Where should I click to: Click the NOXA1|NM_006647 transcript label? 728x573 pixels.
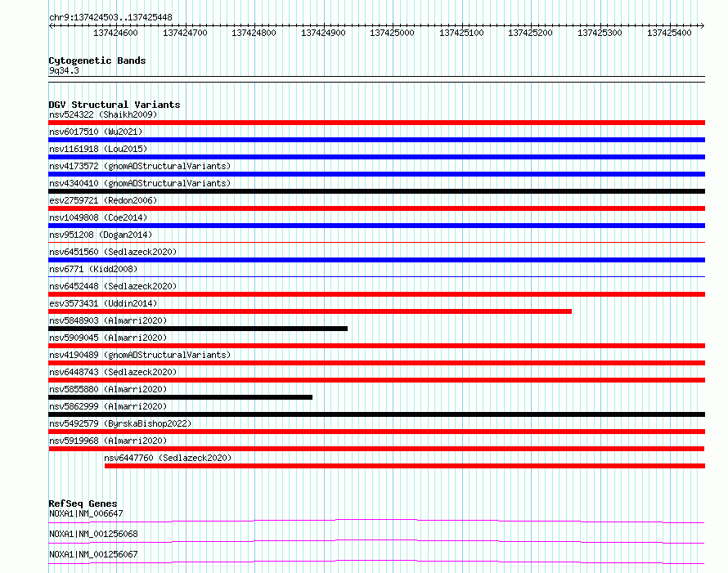86,513
